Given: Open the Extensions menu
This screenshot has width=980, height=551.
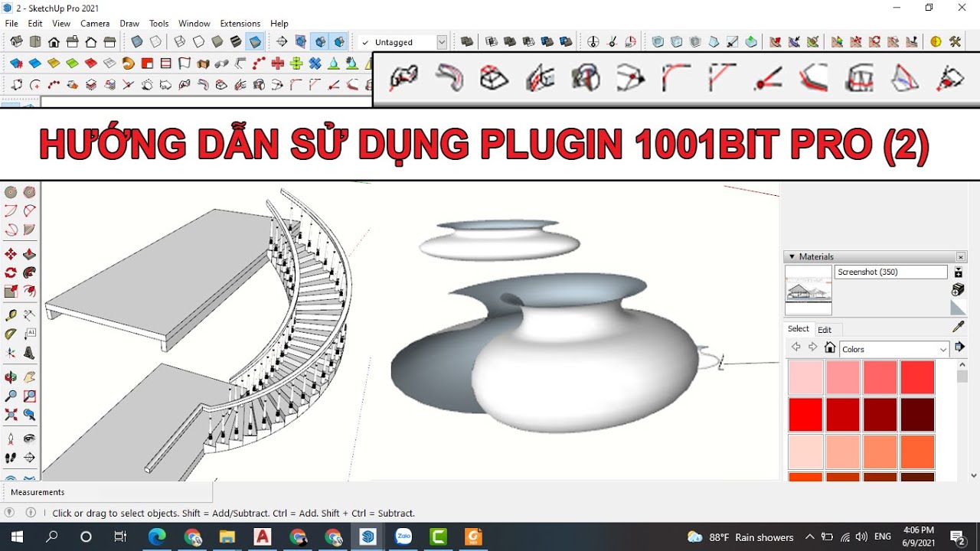Looking at the screenshot, I should pyautogui.click(x=240, y=24).
